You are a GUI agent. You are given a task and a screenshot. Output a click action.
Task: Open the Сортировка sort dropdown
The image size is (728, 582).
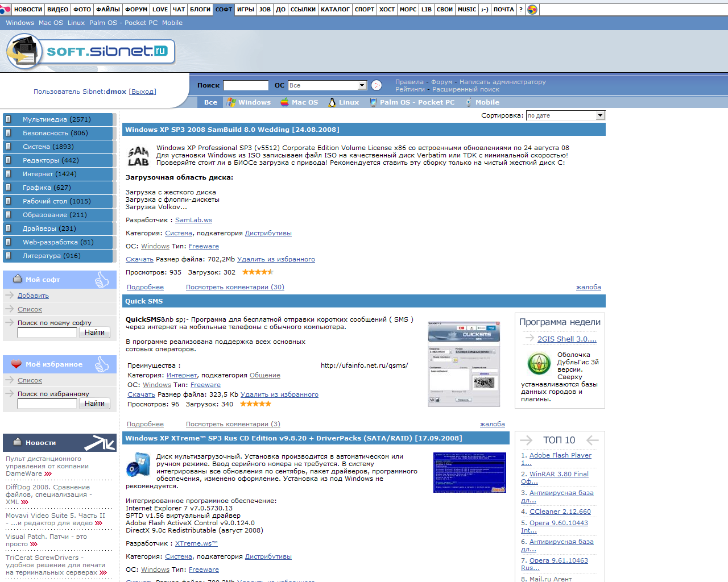click(565, 115)
